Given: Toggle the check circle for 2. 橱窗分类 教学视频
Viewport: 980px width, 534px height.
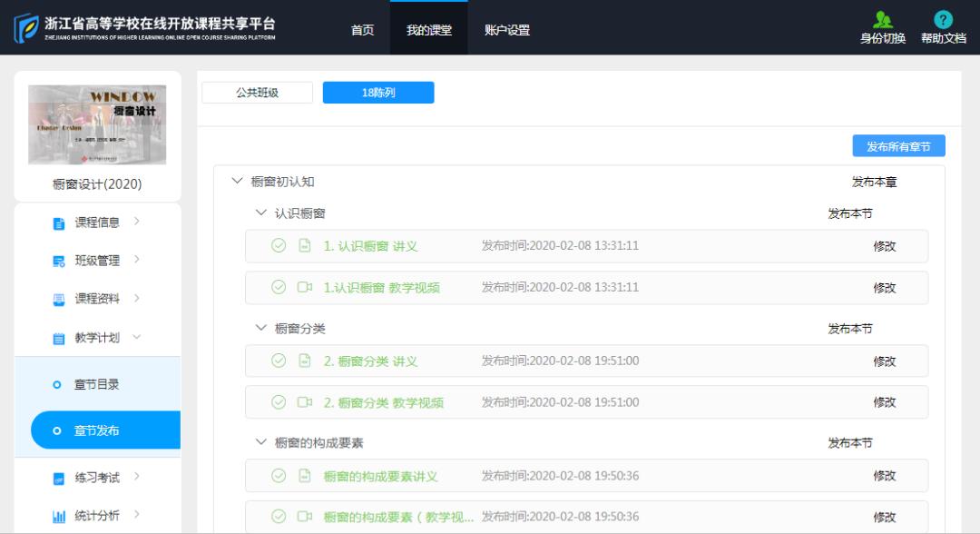Looking at the screenshot, I should pos(279,402).
